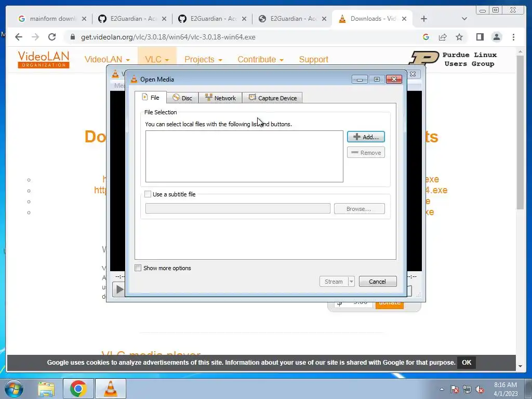Click the VLC play button behind the dialog
The height and width of the screenshot is (399, 532).
(119, 289)
